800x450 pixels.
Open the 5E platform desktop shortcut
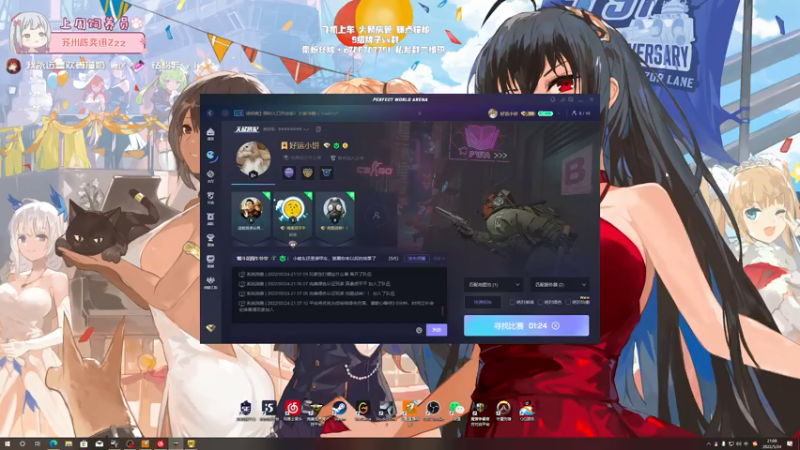tap(245, 410)
